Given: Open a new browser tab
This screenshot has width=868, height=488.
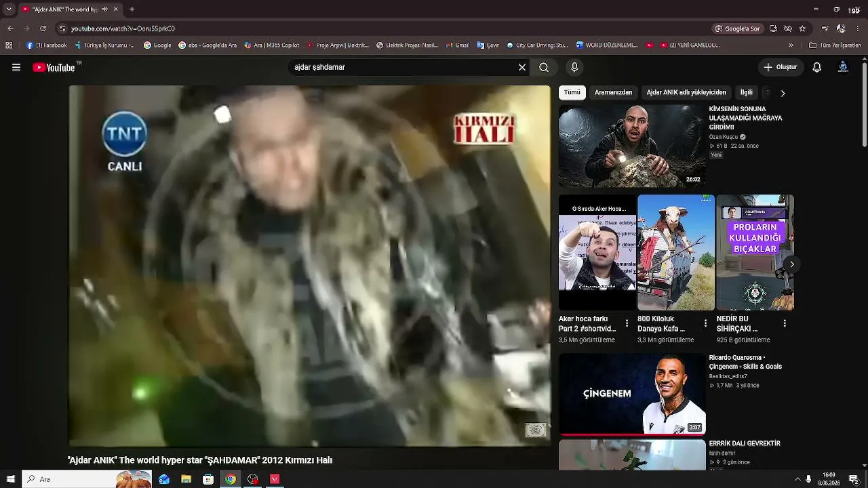Looking at the screenshot, I should [132, 9].
